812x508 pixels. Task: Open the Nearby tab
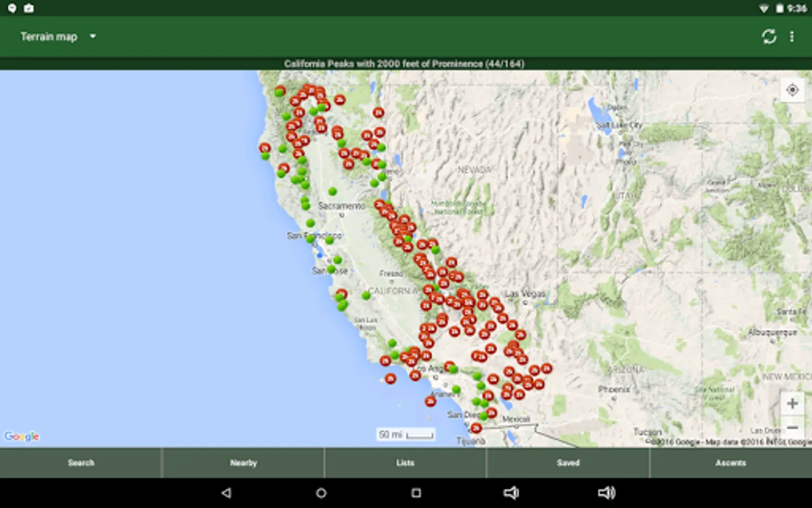(243, 463)
